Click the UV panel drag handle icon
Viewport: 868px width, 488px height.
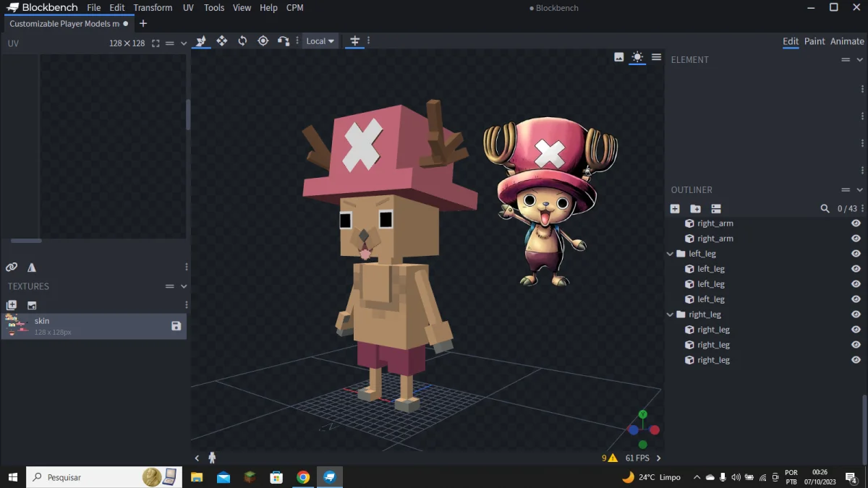[x=170, y=43]
